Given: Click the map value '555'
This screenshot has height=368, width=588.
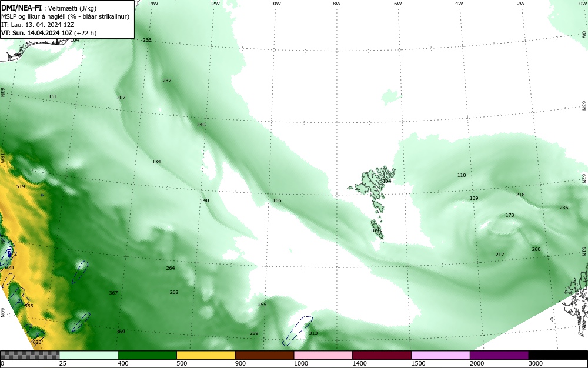Looking at the screenshot, I should [29, 306].
